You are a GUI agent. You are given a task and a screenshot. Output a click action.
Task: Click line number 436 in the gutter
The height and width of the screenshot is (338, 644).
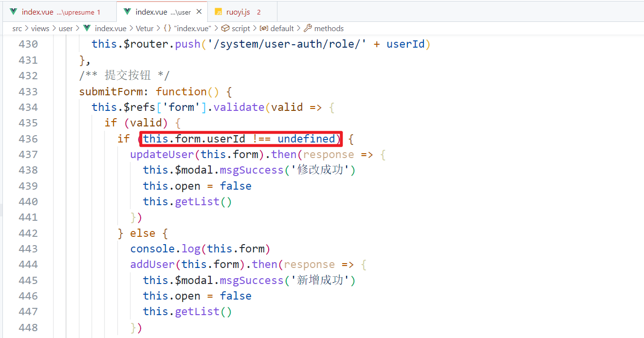coord(28,139)
